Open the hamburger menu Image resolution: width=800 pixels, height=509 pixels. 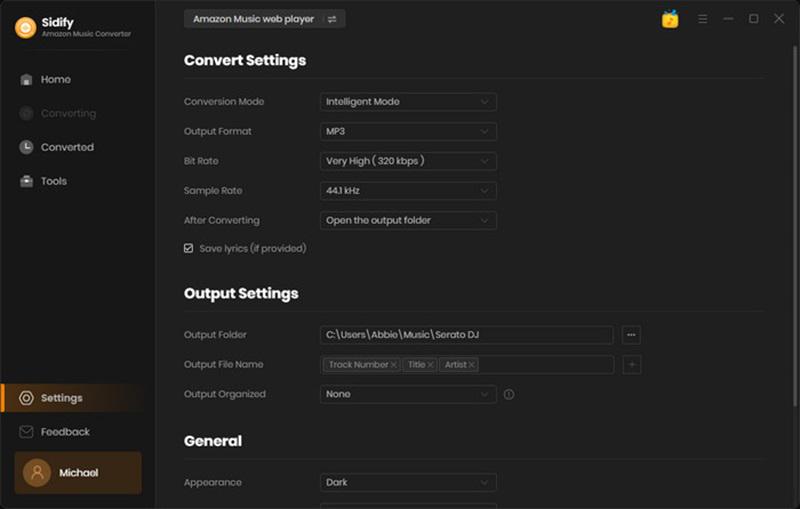[x=703, y=19]
